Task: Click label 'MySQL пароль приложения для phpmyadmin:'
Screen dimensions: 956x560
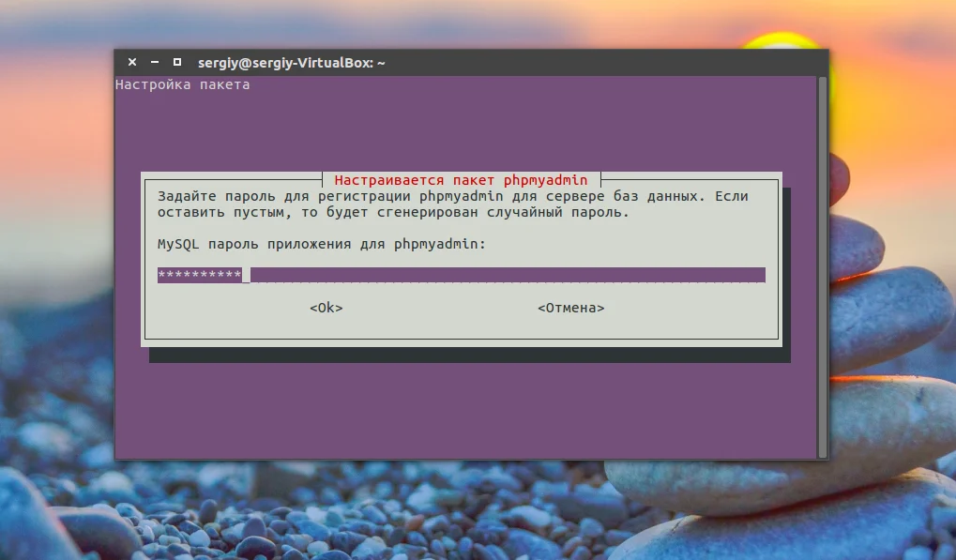Action: (x=322, y=244)
